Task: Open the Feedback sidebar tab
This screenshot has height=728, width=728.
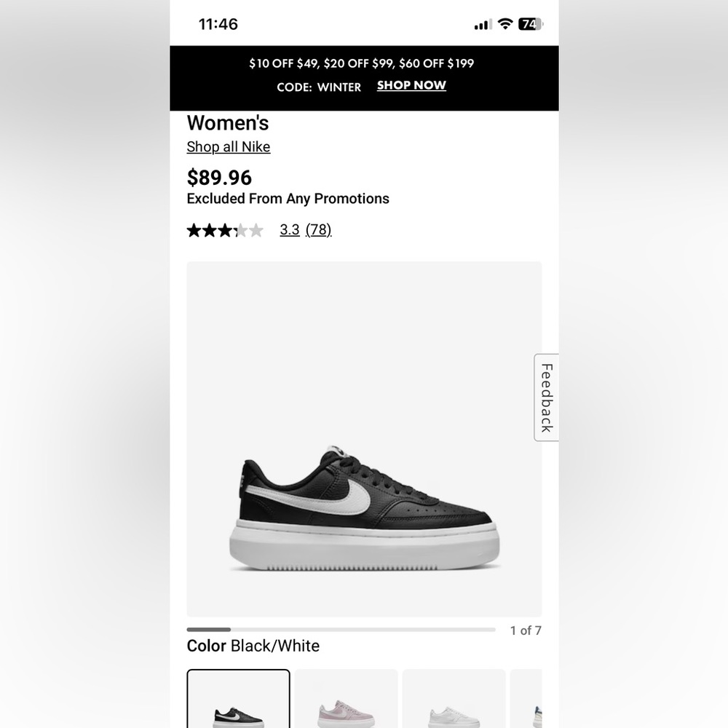Action: (x=545, y=396)
